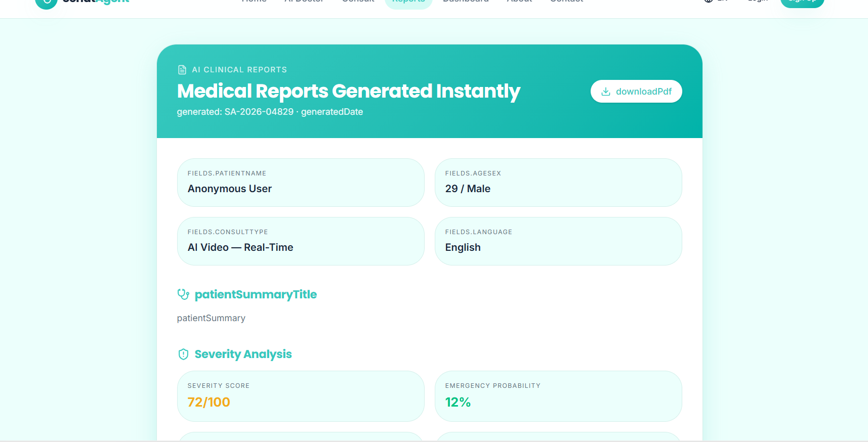This screenshot has height=443, width=868.
Task: Click the shield icon beside Severity Analysis
Action: click(183, 354)
